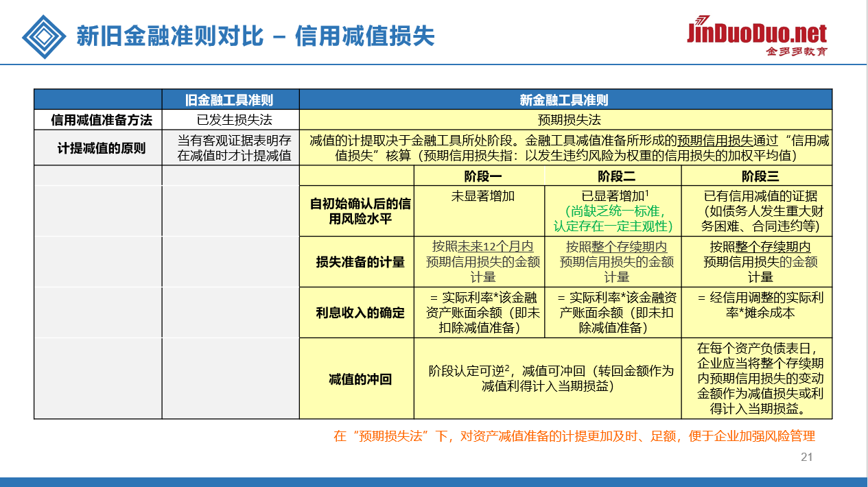Click the blue diamond logo icon

(x=44, y=35)
